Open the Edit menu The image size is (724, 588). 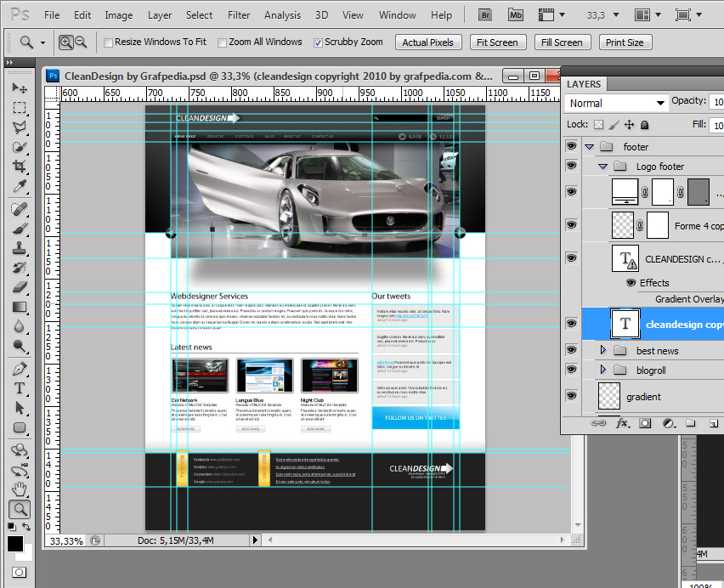point(82,15)
